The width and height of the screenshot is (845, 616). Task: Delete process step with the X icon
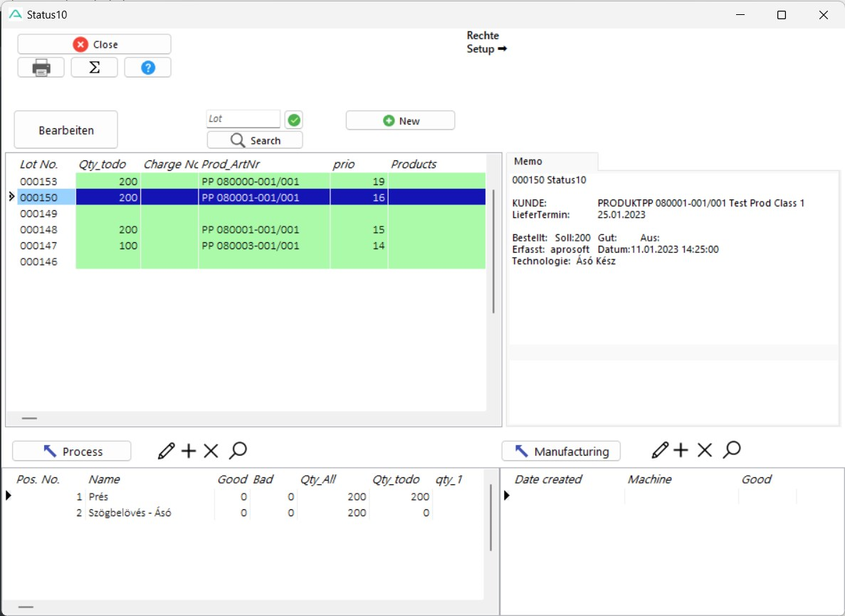pyautogui.click(x=211, y=451)
